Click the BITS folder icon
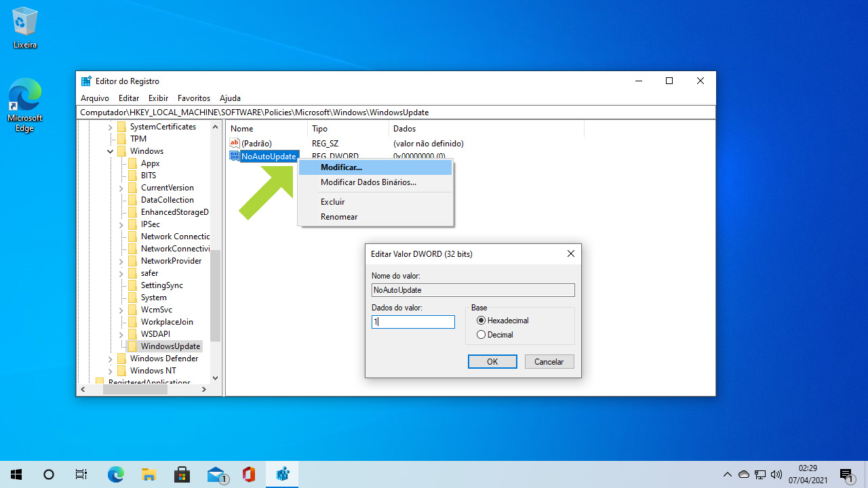868x488 pixels. [132, 176]
